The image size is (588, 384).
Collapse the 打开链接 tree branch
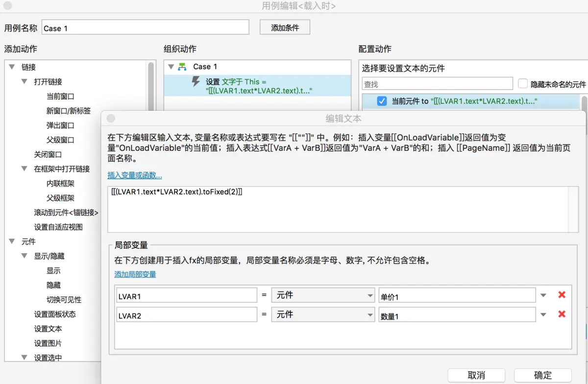coord(24,81)
